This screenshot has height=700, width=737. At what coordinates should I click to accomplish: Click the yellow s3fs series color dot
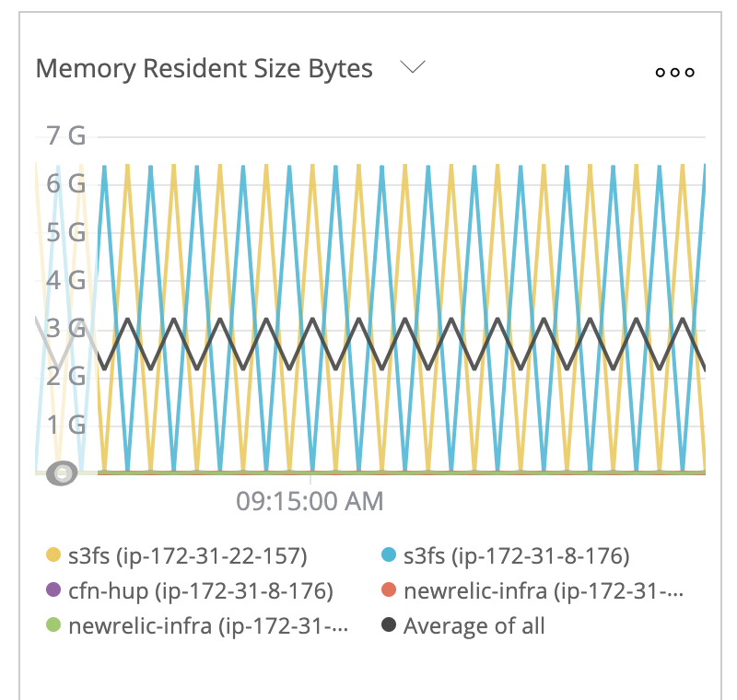click(x=53, y=556)
